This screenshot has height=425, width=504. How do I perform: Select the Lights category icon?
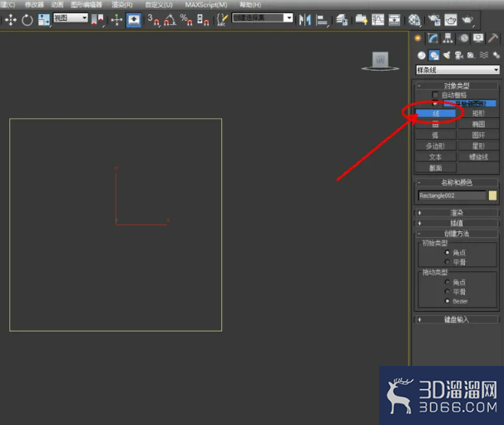coord(447,55)
